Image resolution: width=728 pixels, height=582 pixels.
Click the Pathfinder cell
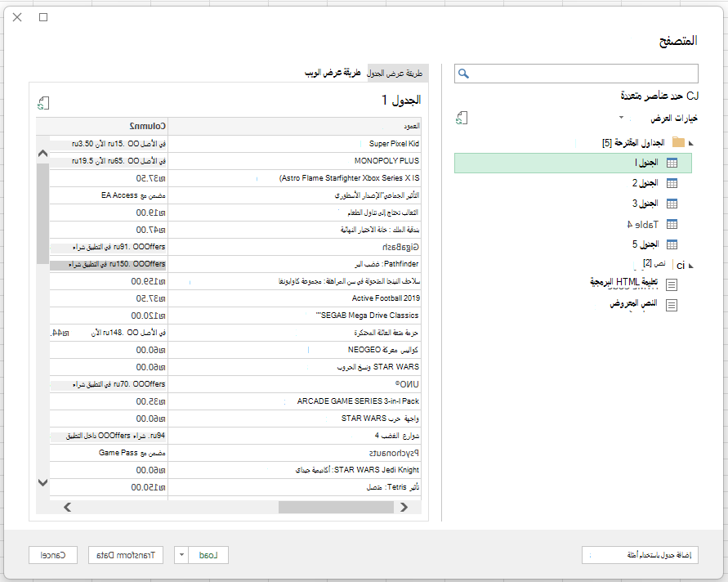(x=295, y=264)
